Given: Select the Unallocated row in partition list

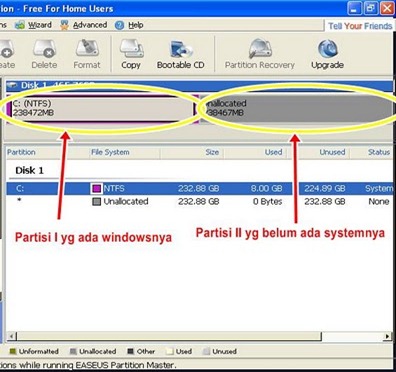Looking at the screenshot, I should (x=199, y=202).
